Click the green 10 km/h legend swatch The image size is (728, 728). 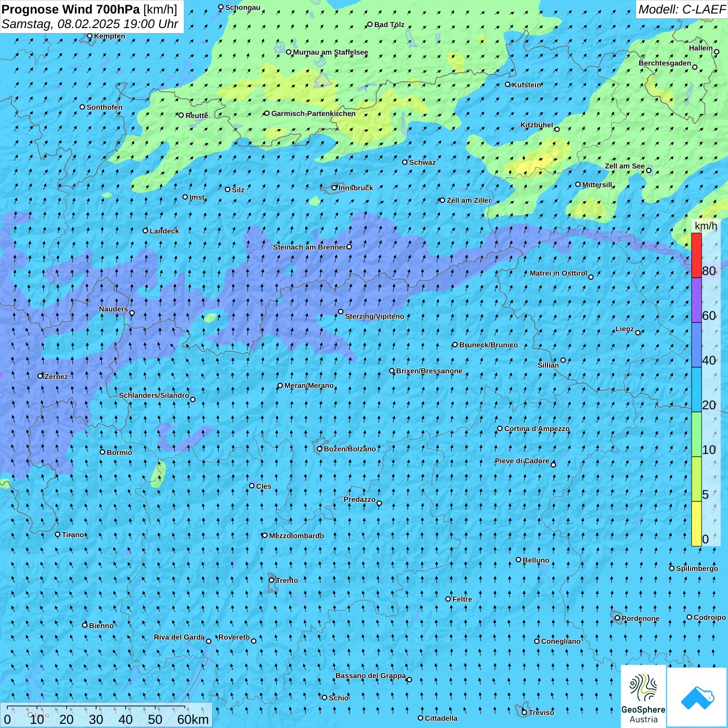pyautogui.click(x=696, y=434)
